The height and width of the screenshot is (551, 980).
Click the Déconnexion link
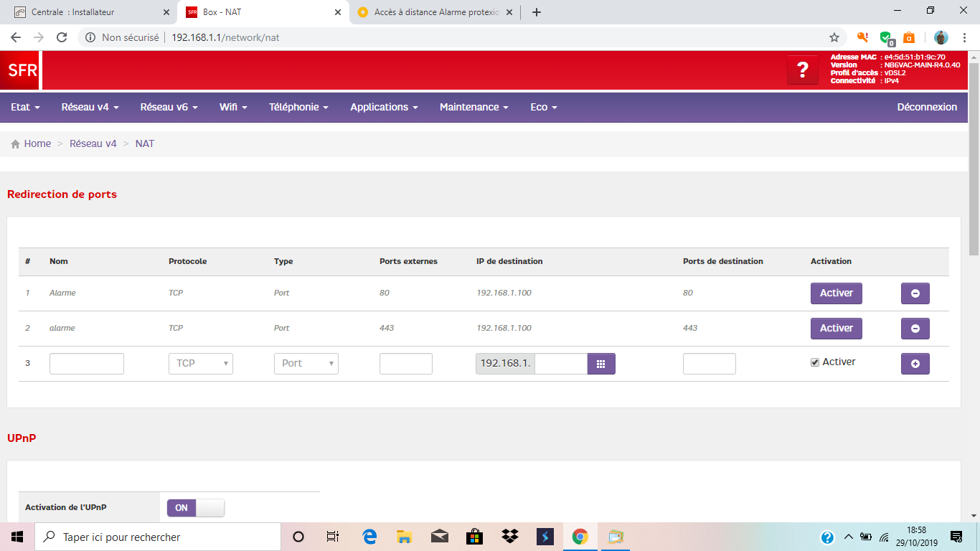coord(927,107)
